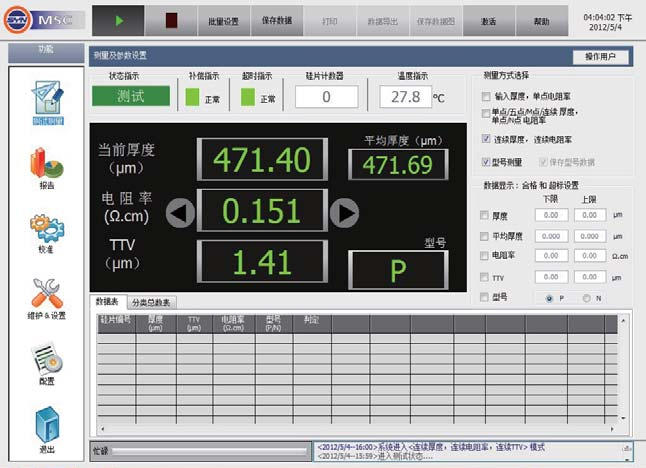
Task: Switch to 分类总数表 summary tab
Action: (151, 302)
